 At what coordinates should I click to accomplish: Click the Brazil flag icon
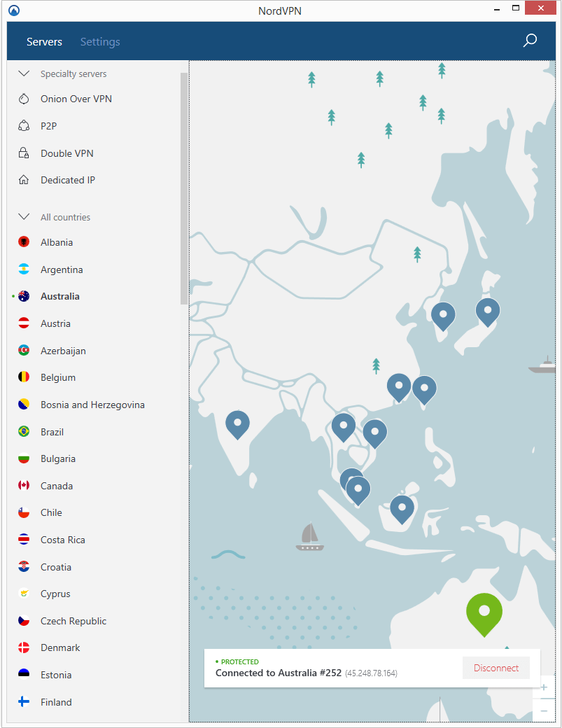tap(24, 432)
